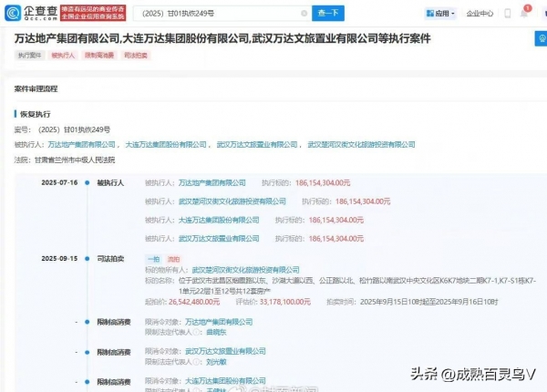
Task: Open the notification bell icon
Action: click(524, 14)
